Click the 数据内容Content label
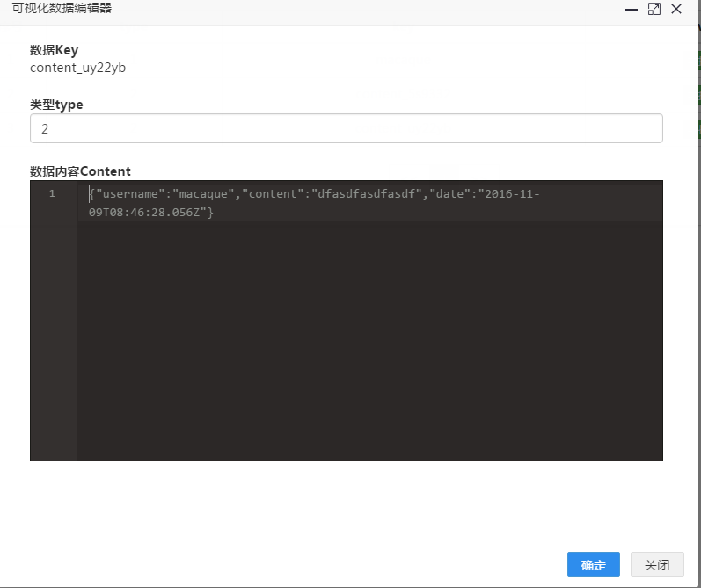Viewport: 701px width, 588px height. [80, 171]
